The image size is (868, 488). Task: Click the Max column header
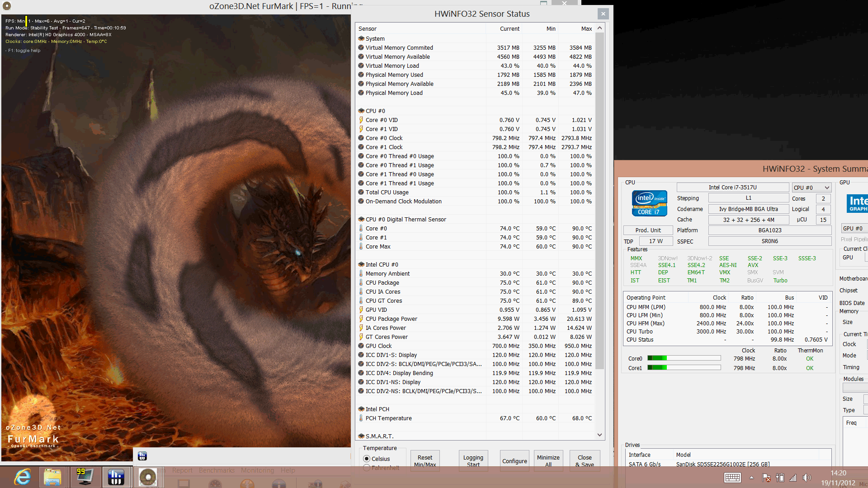[576, 28]
